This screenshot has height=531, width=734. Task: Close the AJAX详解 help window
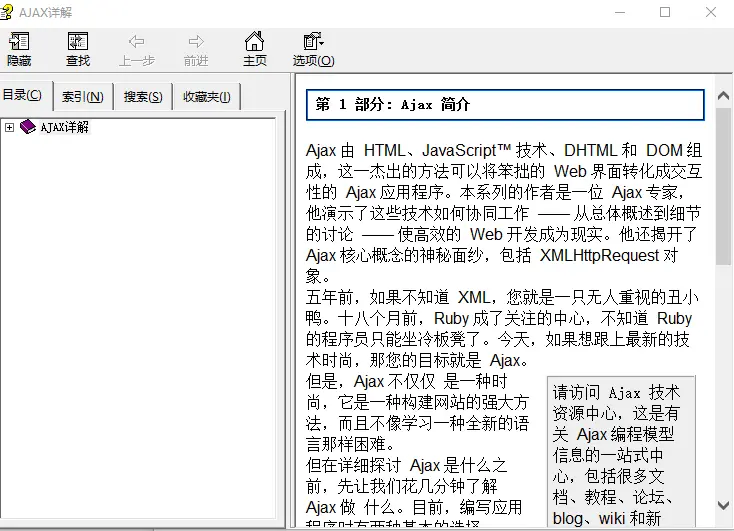(x=711, y=12)
